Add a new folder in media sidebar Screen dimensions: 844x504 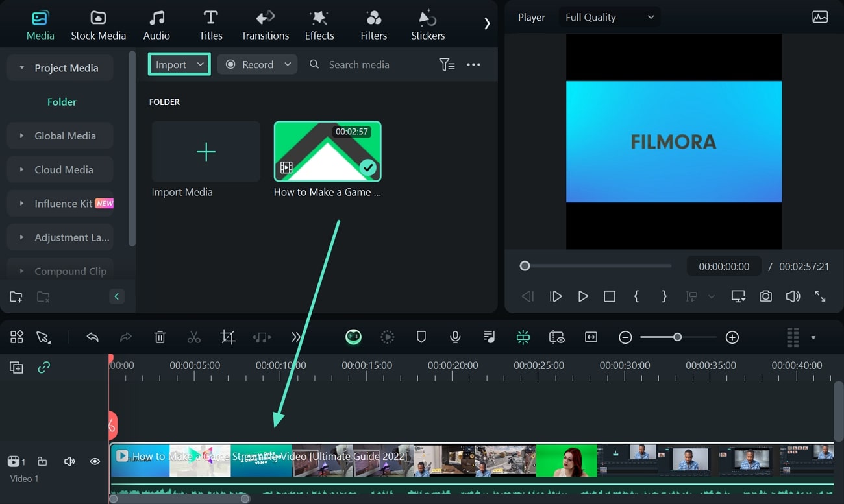coord(16,297)
